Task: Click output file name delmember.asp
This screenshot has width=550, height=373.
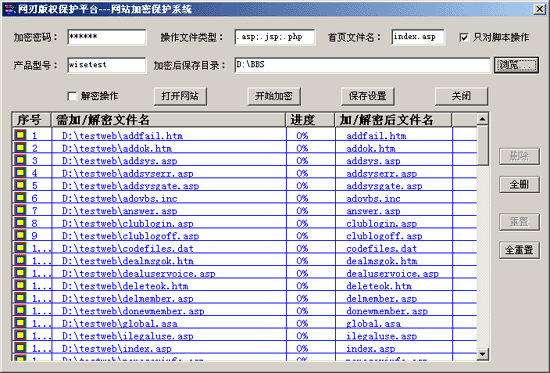Action: (382, 299)
